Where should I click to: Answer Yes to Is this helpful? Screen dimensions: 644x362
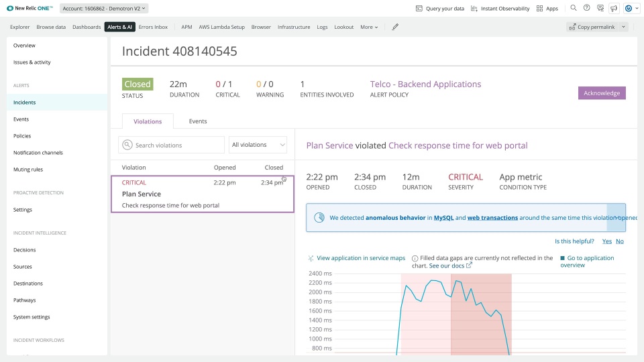point(606,241)
